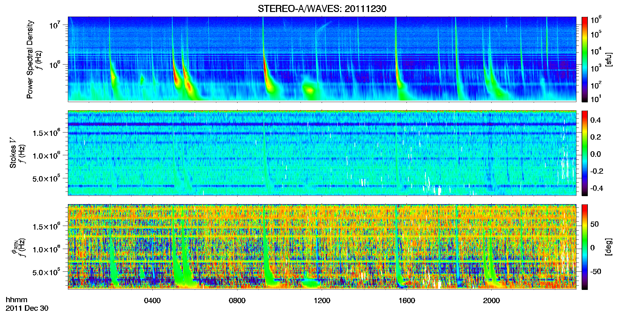This screenshot has height=332, width=644.
Task: Click the power spectral density color bar
Action: click(x=585, y=59)
